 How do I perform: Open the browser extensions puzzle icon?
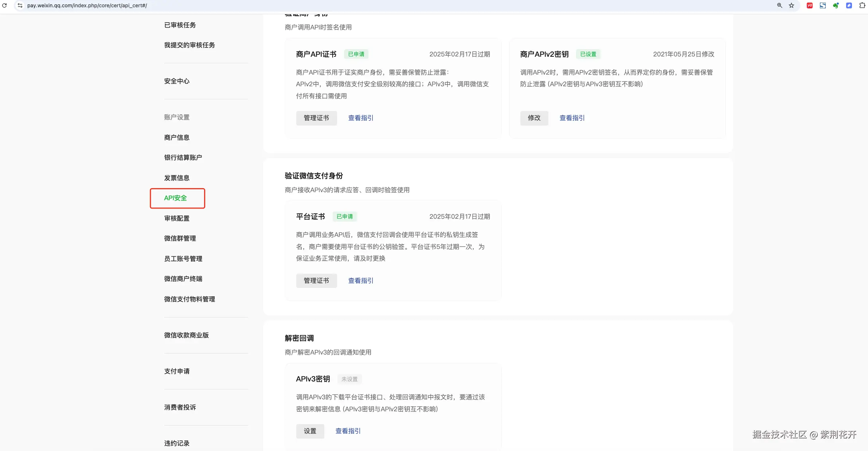tap(862, 5)
